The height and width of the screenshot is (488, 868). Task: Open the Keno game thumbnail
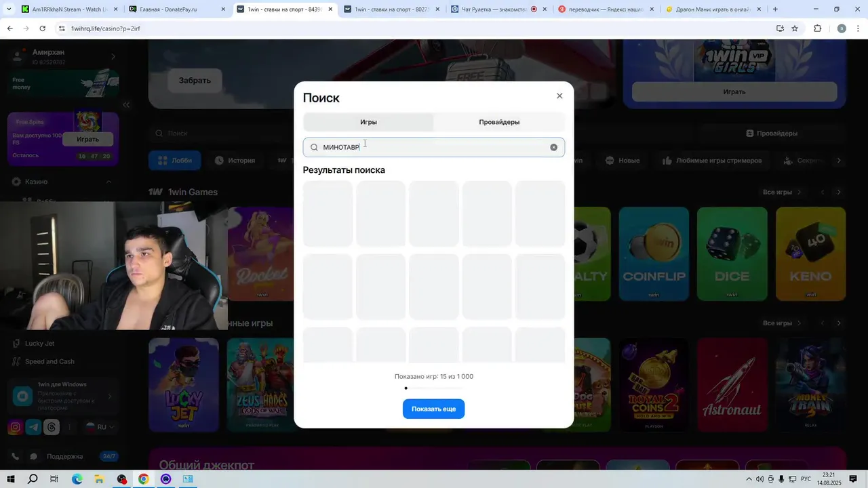point(811,253)
